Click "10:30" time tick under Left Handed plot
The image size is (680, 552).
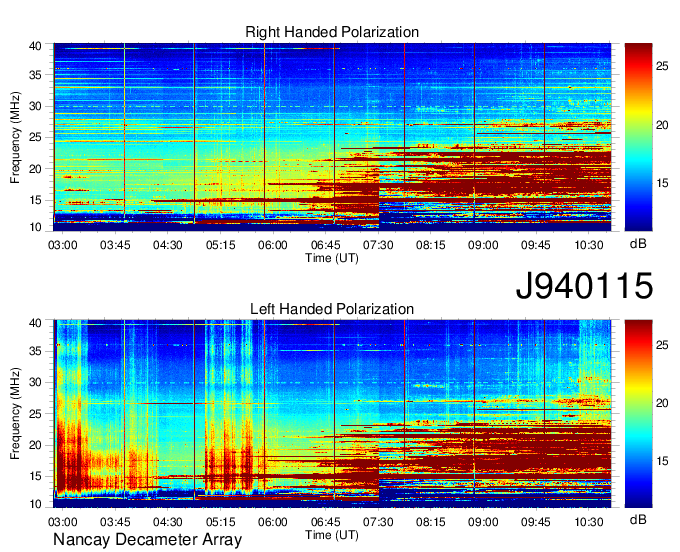pos(588,522)
